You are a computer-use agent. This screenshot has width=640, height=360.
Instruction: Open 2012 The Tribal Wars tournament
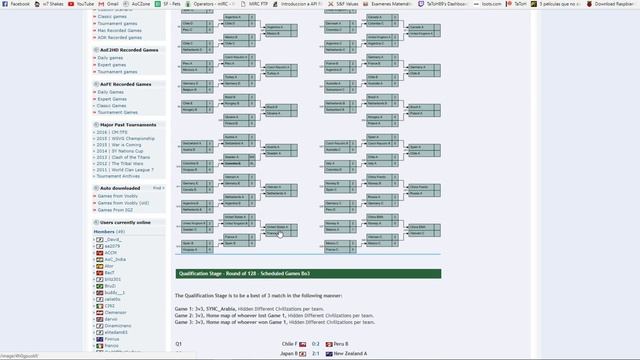(x=120, y=164)
